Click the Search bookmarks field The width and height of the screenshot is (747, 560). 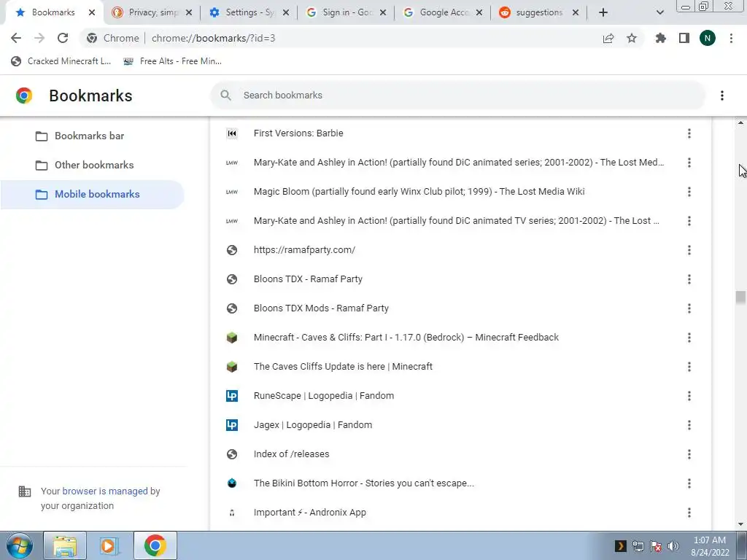[x=457, y=96]
